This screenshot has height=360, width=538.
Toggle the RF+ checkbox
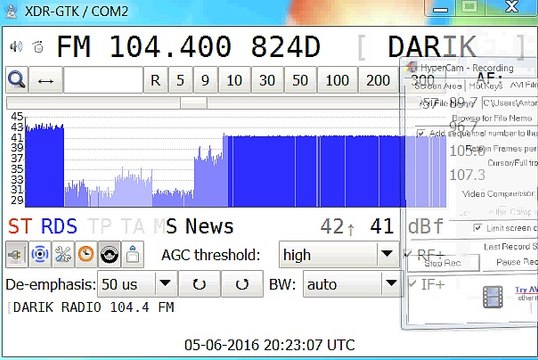click(408, 254)
